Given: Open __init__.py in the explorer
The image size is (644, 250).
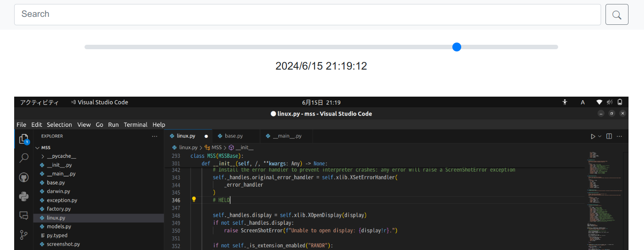Looking at the screenshot, I should tap(59, 165).
